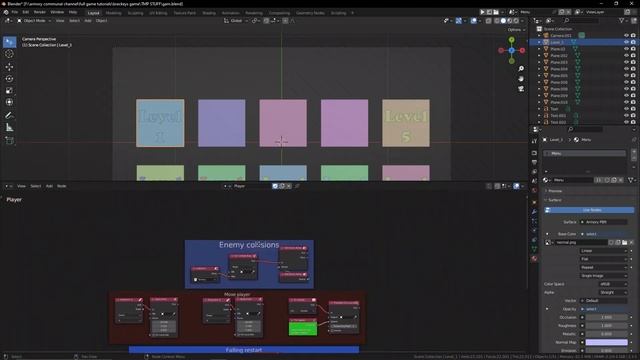Open the Straight Alpha dropdown
Screen dimensions: 640x360
click(613, 292)
